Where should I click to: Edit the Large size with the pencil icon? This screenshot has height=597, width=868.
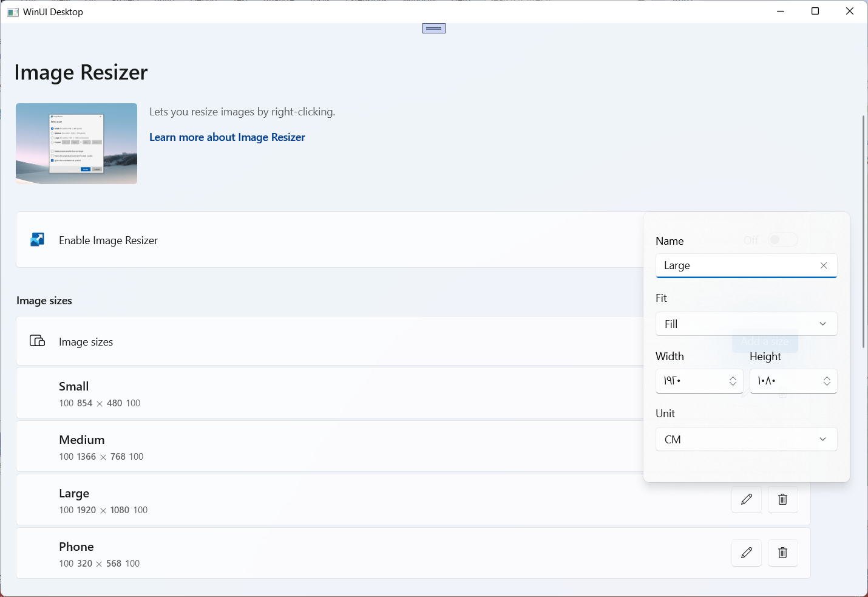coord(747,499)
